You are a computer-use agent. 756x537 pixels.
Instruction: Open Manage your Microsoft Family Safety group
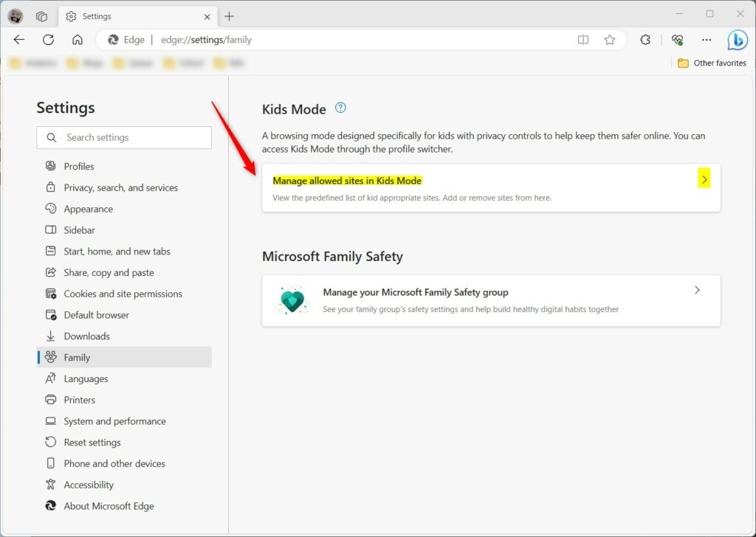click(491, 301)
